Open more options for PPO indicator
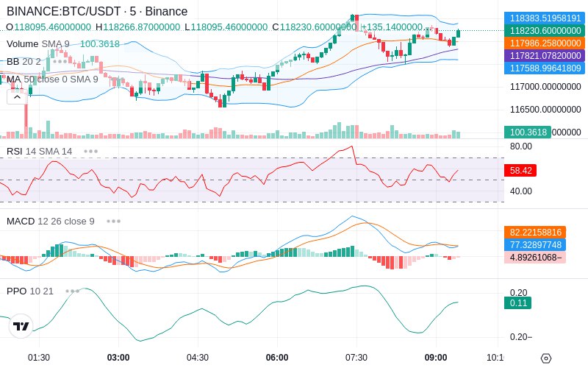Image resolution: width=588 pixels, height=368 pixels. click(72, 291)
